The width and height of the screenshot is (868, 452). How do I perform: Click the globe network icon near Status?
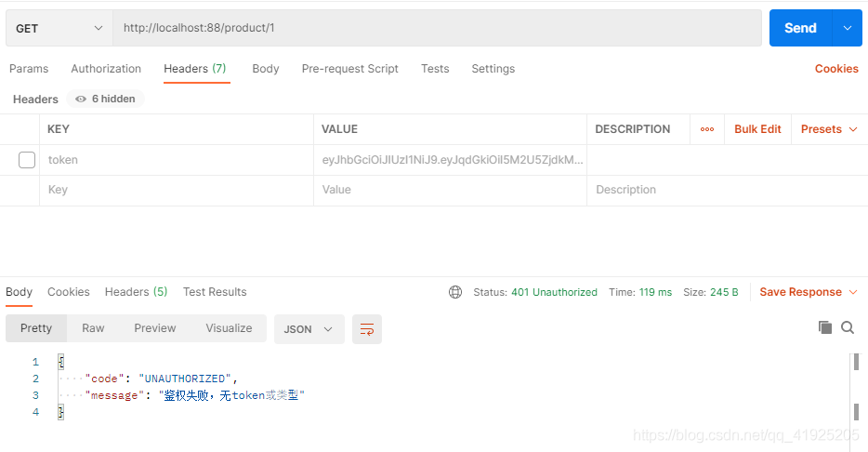tap(455, 292)
